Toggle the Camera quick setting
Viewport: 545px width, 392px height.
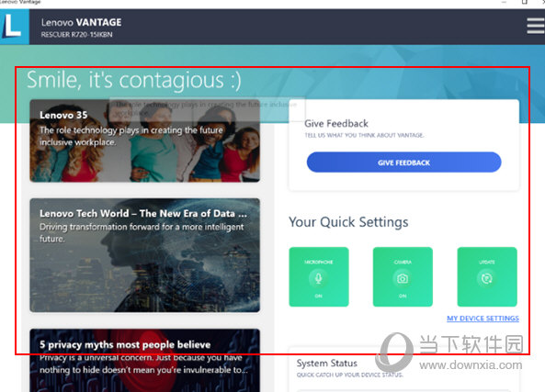pyautogui.click(x=403, y=276)
